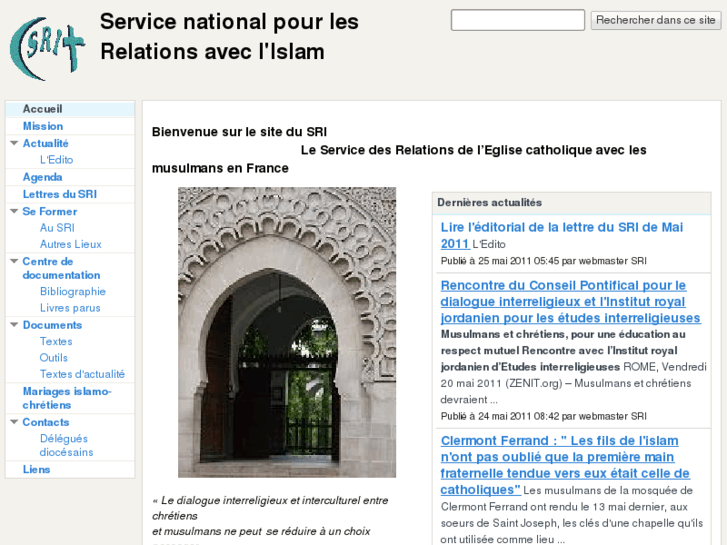Open the Textes sub-page
727x545 pixels.
pos(56,341)
